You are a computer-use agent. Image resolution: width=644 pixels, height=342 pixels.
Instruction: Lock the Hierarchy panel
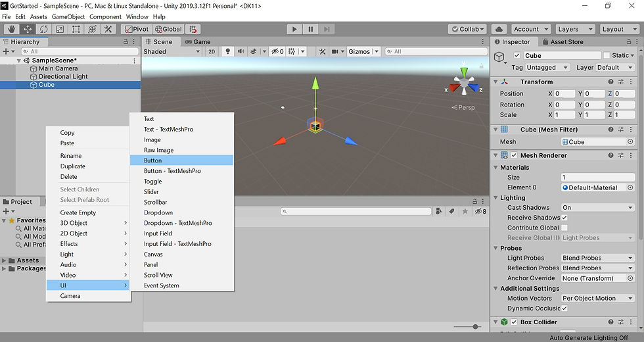(x=126, y=41)
